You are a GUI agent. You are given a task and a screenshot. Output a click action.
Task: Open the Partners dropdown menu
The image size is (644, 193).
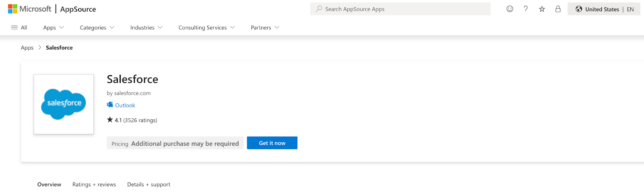click(x=265, y=27)
